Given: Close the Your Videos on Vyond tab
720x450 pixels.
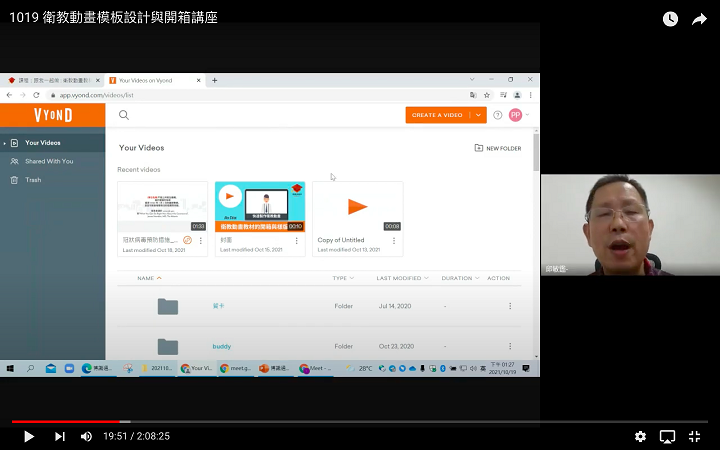Looking at the screenshot, I should (198, 80).
